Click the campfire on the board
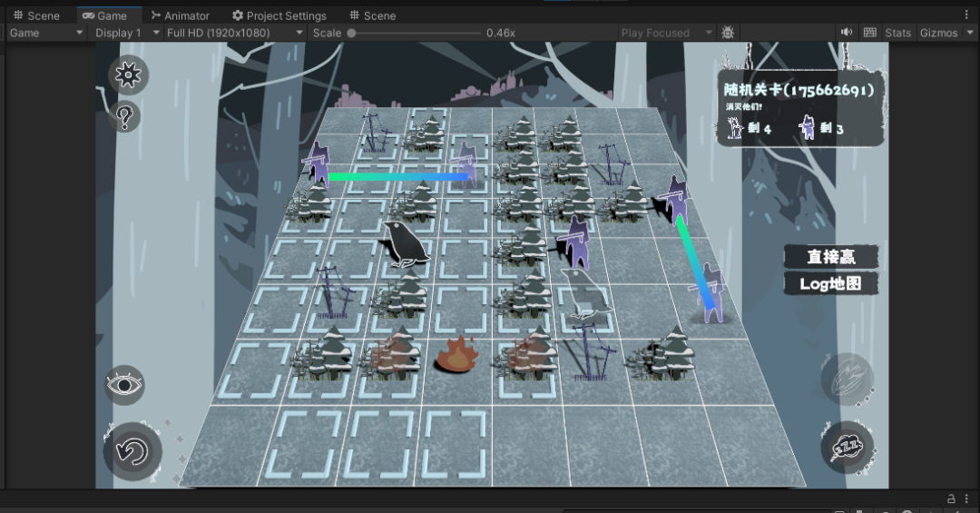This screenshot has width=980, height=513. click(457, 355)
